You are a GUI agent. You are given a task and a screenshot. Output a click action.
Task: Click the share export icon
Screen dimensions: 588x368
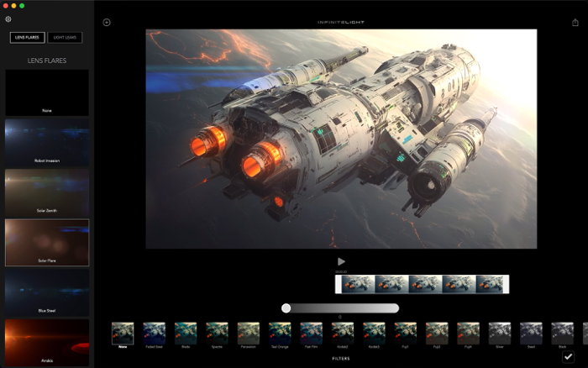[x=575, y=23]
